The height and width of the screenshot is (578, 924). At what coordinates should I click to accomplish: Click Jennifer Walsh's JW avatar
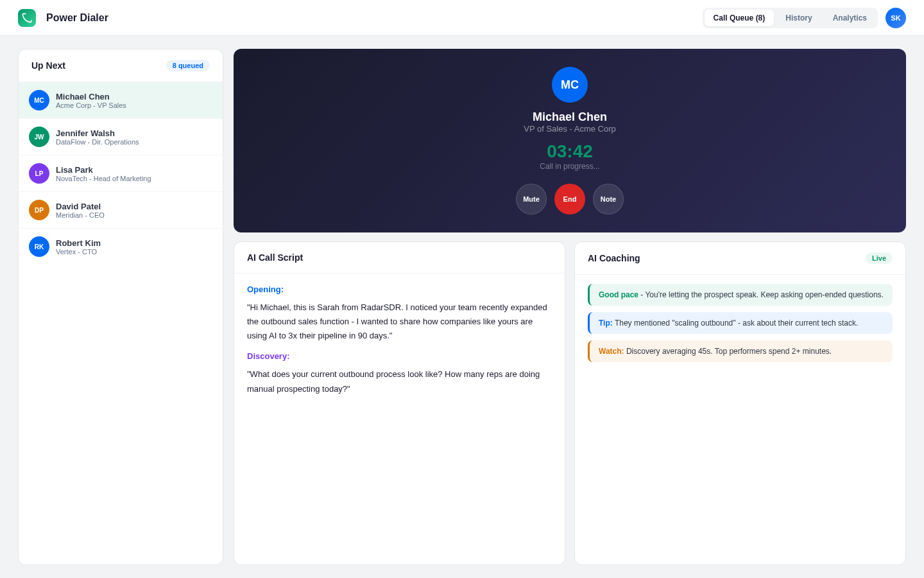coord(39,137)
